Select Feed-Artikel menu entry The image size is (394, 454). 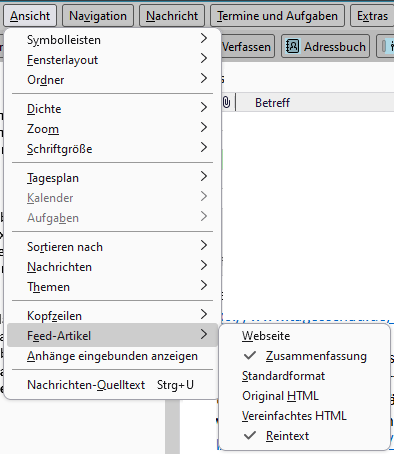point(112,336)
